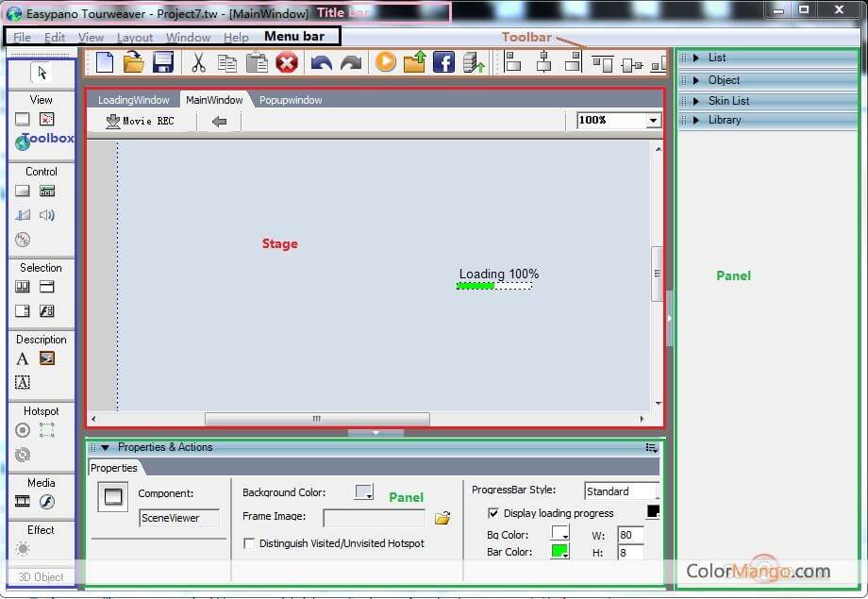Click the Movie REC button
The image size is (868, 599).
140,121
